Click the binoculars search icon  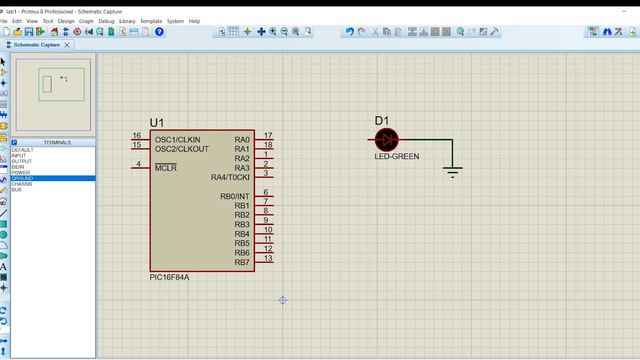(607, 31)
